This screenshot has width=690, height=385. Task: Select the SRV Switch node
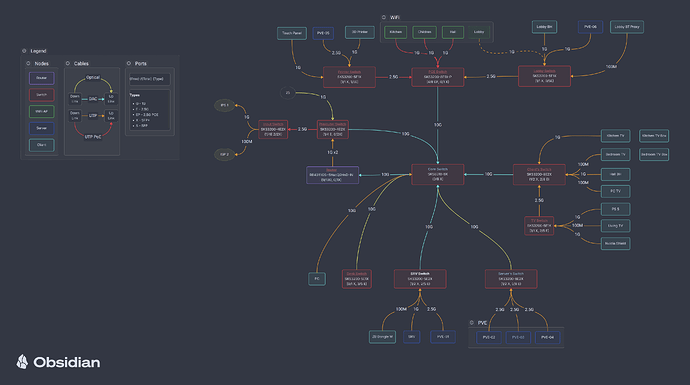pos(420,279)
